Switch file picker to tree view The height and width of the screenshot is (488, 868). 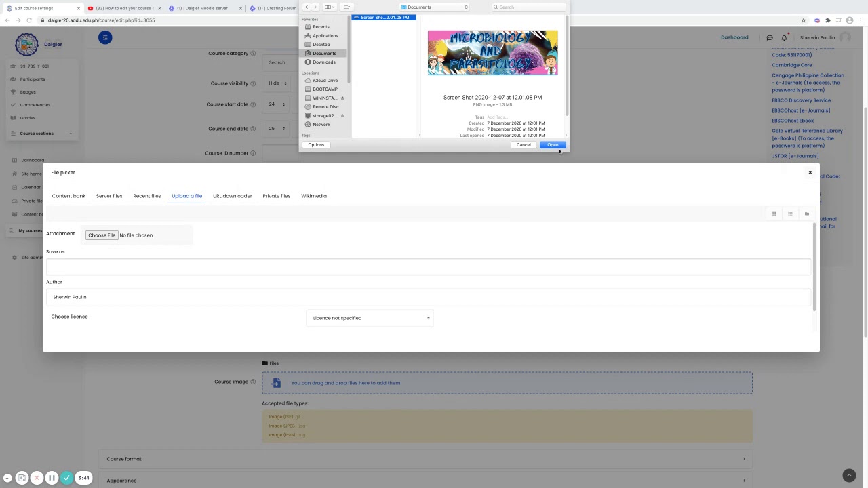coord(806,213)
